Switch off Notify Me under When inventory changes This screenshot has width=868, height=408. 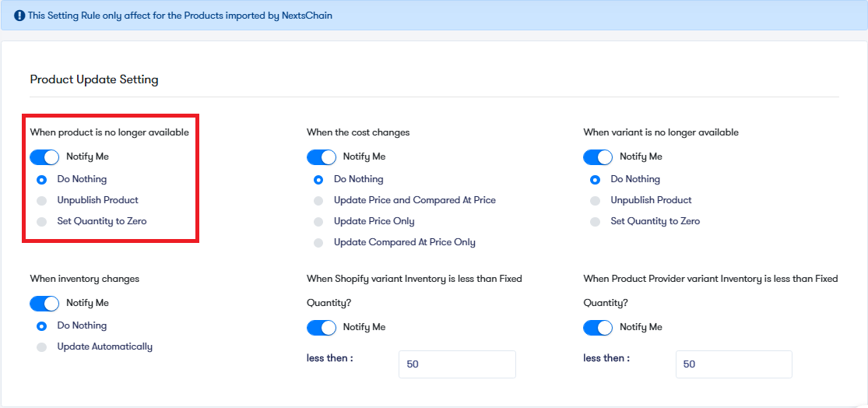(x=44, y=304)
